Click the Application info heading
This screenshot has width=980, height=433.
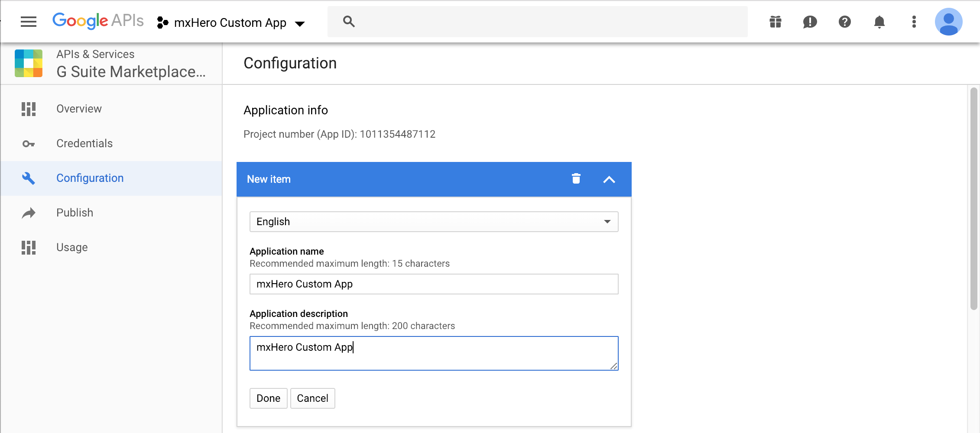286,110
